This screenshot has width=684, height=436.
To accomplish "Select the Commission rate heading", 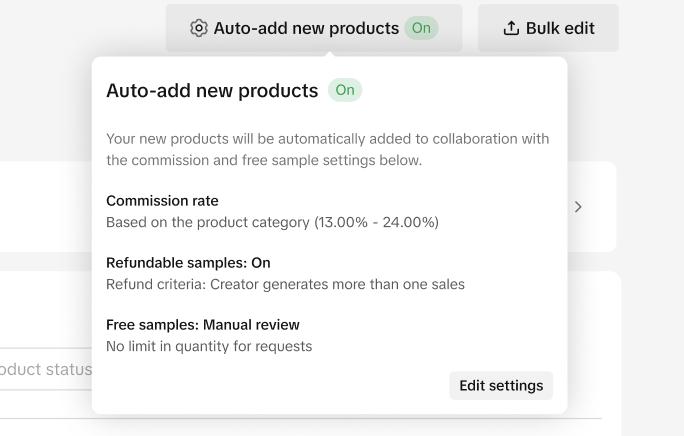I will coord(162,201).
